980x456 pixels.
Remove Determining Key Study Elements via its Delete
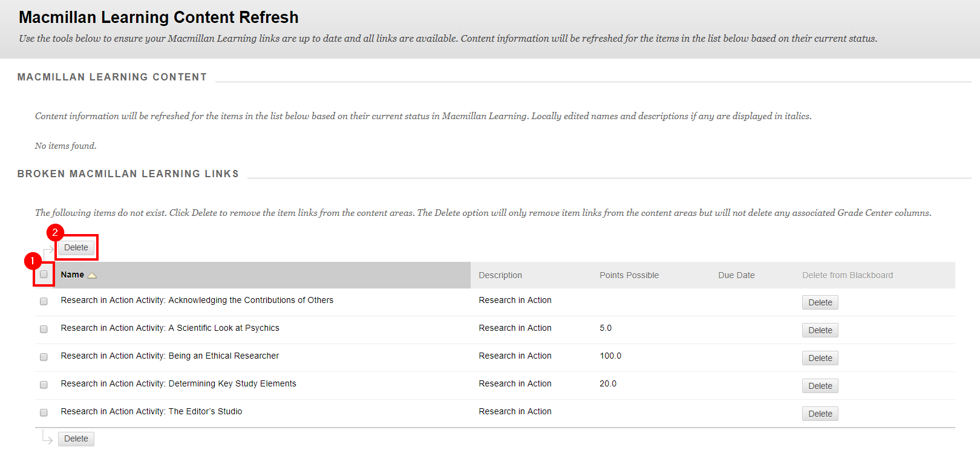pos(820,386)
